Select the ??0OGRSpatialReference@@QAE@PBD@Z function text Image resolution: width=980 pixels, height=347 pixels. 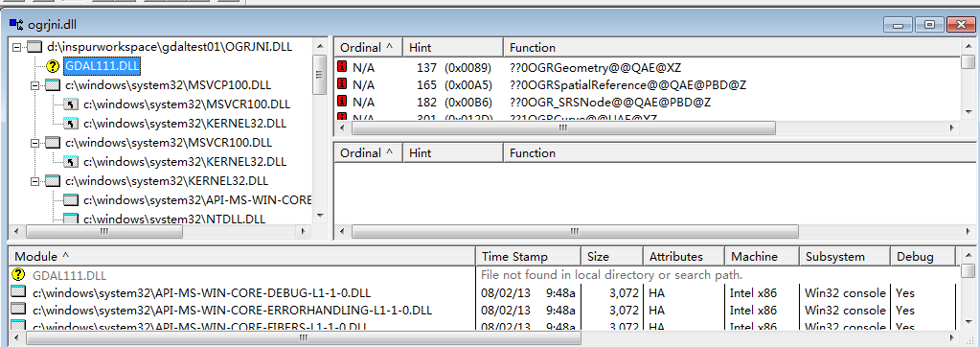coord(628,84)
